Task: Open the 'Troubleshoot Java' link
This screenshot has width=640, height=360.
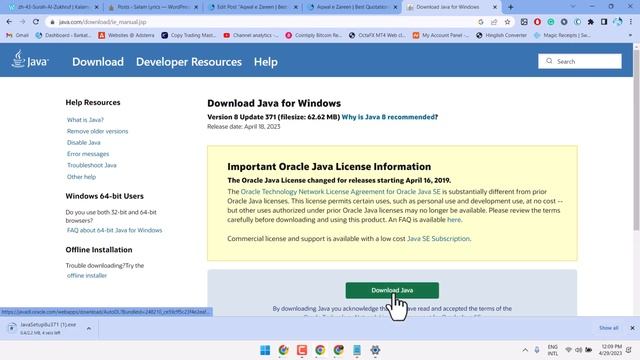Action: click(92, 165)
